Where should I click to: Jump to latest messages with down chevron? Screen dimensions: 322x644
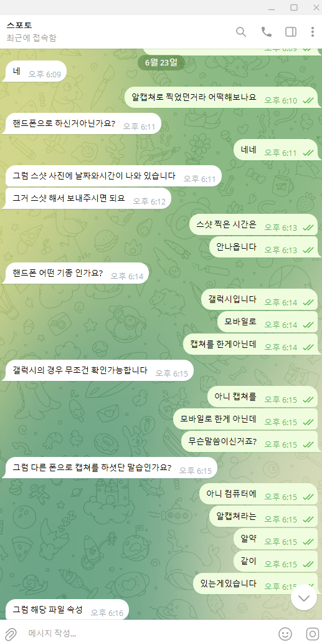[304, 598]
